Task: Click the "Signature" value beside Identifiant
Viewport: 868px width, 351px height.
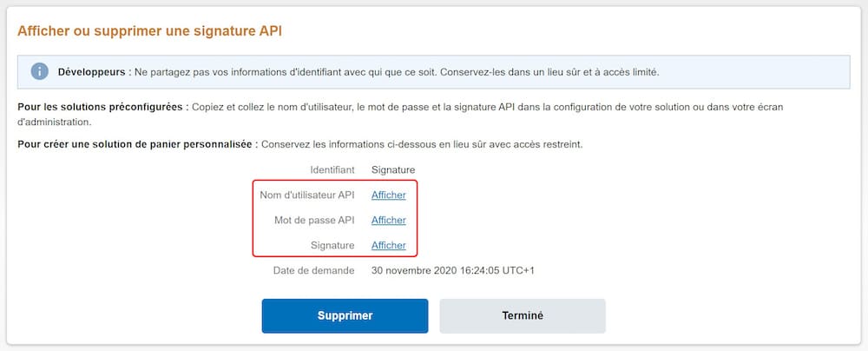Action: 393,170
